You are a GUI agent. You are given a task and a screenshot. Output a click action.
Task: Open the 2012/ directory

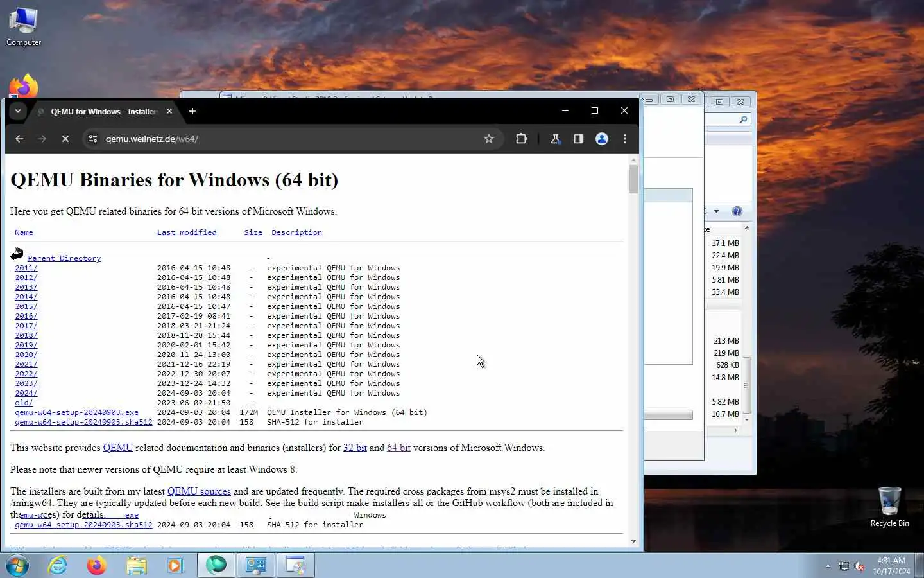(x=26, y=277)
